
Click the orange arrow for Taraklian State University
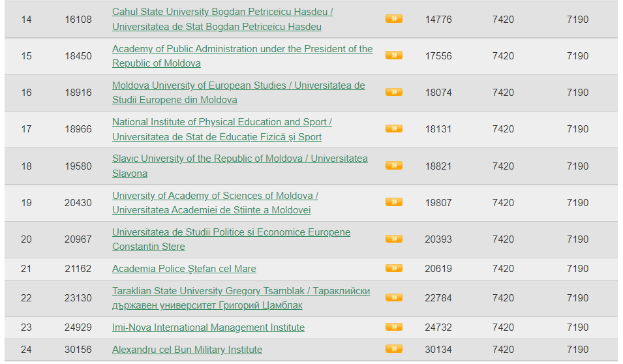393,297
